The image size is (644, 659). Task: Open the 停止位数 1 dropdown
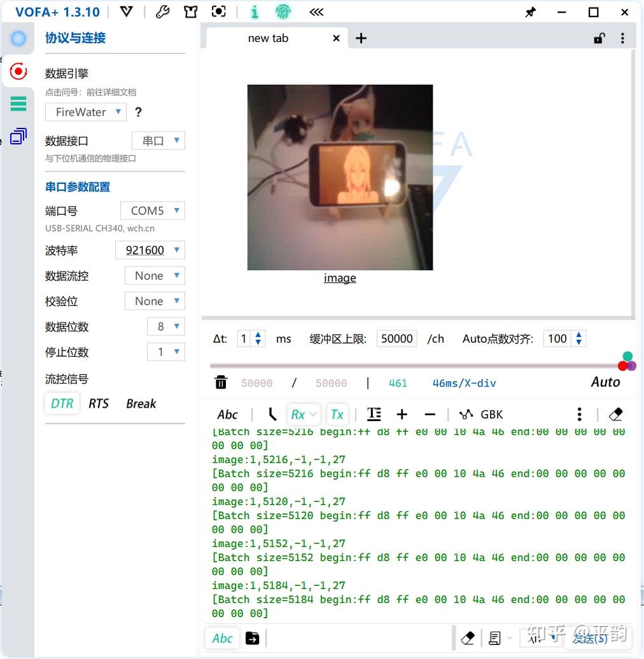(166, 352)
